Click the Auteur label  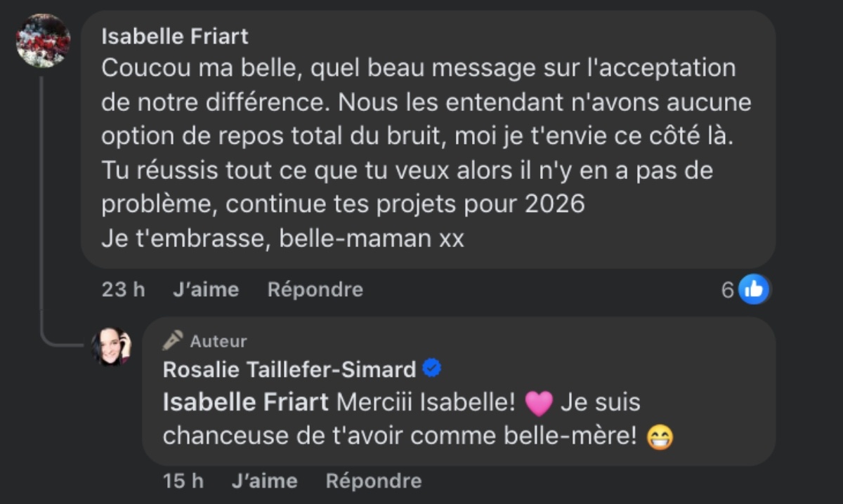(x=218, y=341)
